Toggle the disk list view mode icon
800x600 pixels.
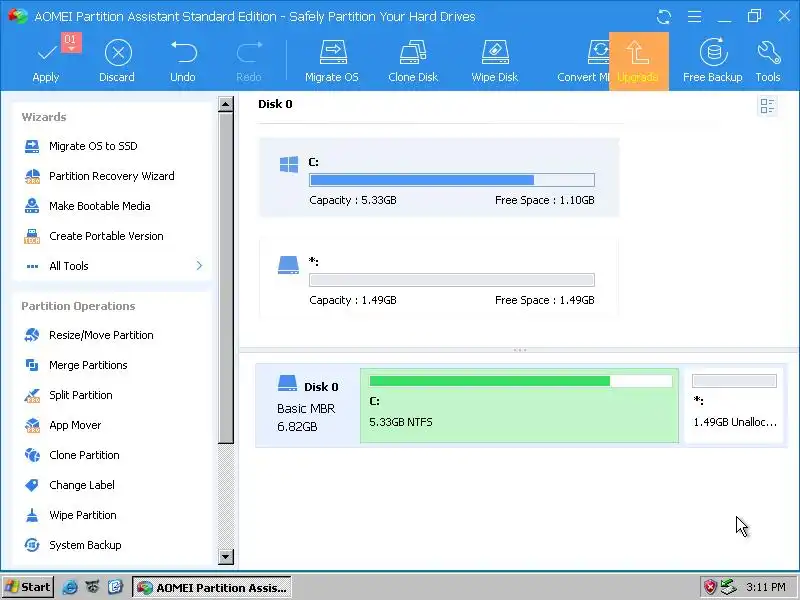coord(767,106)
